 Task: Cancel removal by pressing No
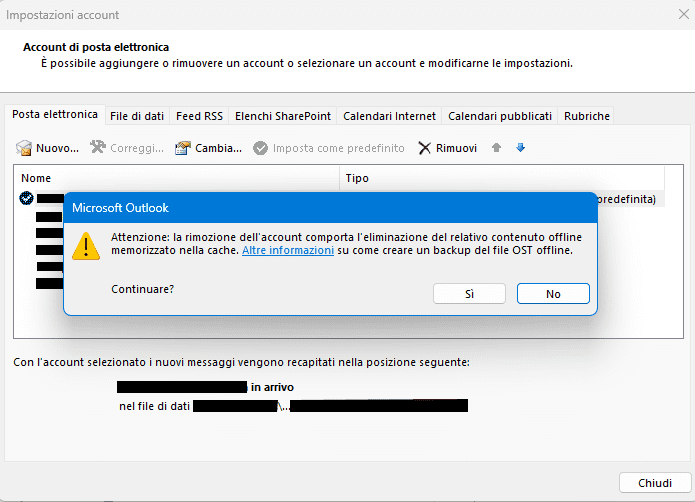tap(553, 294)
